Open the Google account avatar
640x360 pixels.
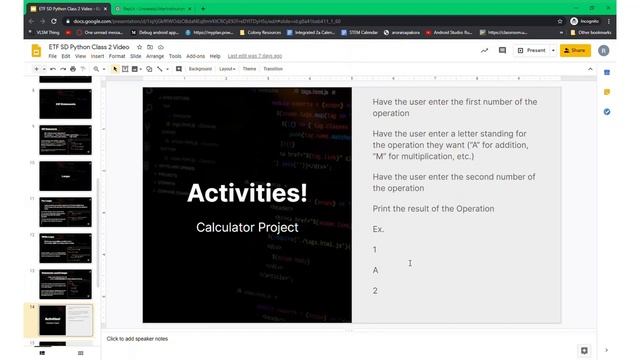point(604,51)
